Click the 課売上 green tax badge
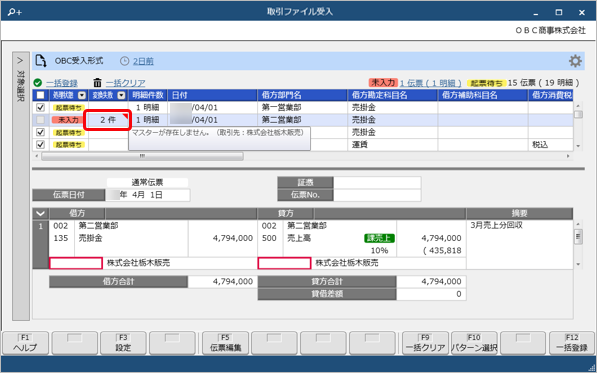Image resolution: width=597 pixels, height=373 pixels. (379, 238)
